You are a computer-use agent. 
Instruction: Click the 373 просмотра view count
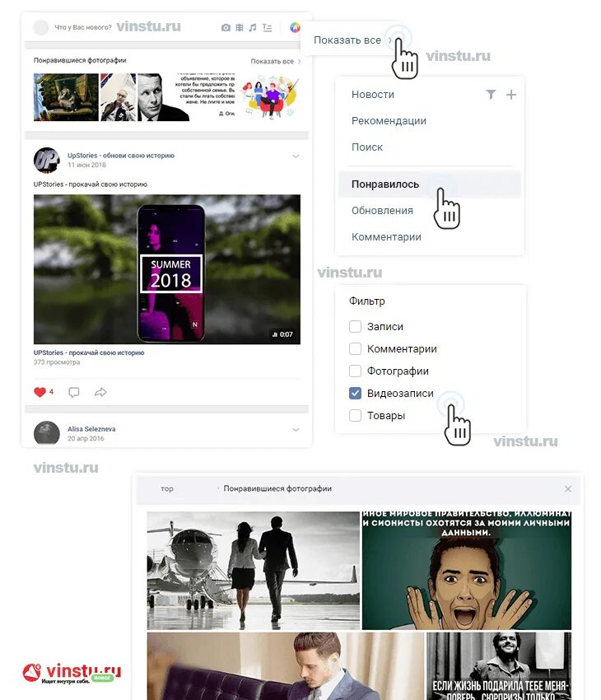(x=57, y=362)
